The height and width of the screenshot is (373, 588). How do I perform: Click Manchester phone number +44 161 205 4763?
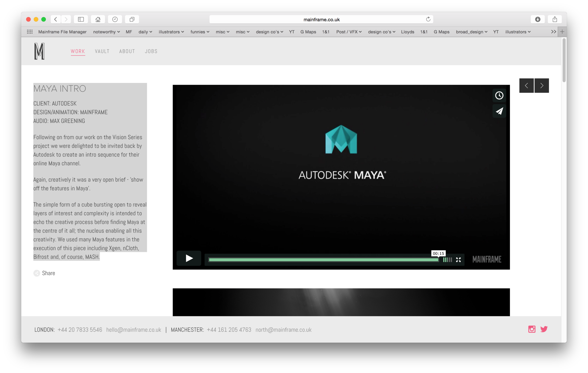click(229, 330)
